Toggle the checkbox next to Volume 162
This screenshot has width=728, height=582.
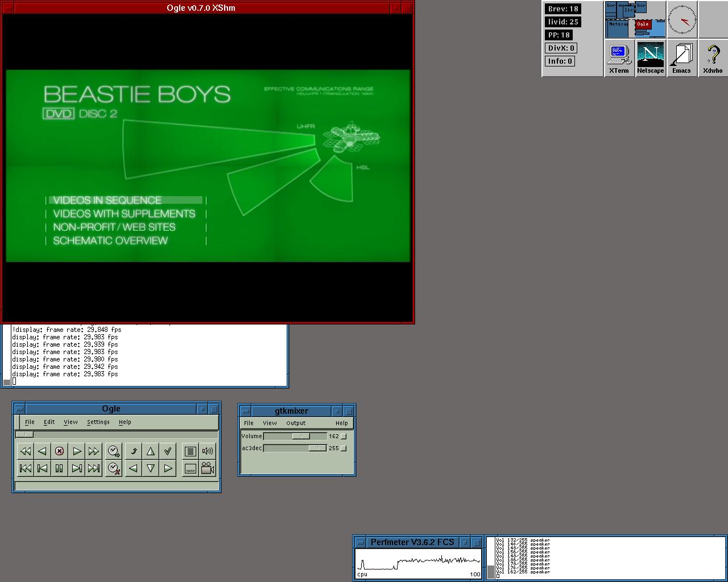coord(344,436)
